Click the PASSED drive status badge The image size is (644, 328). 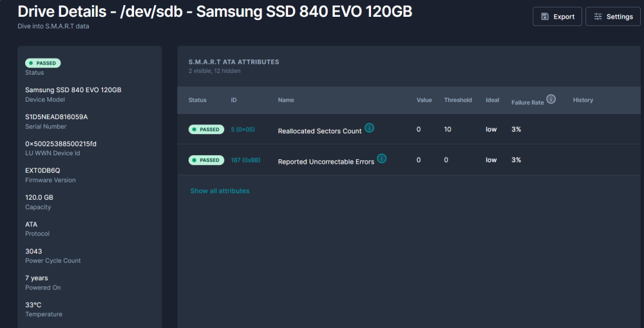tap(43, 63)
